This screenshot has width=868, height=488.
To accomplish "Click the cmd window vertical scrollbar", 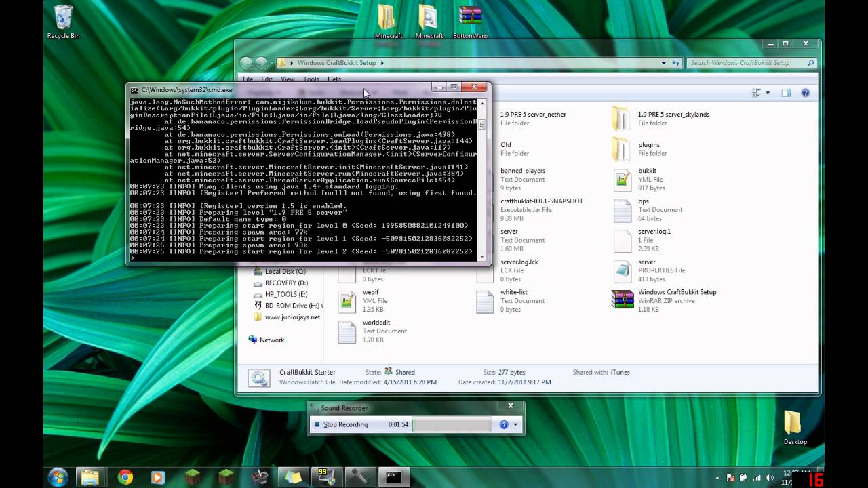I will [x=483, y=180].
